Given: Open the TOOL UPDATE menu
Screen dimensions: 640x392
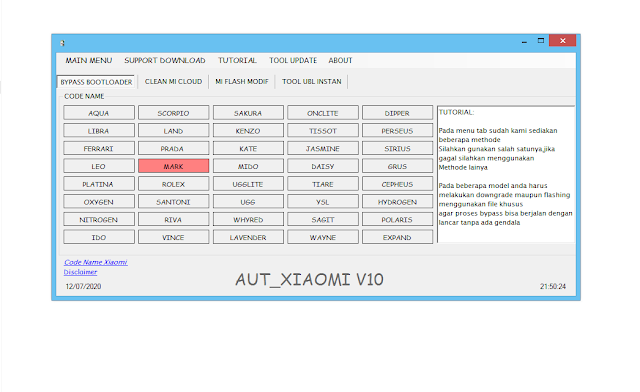Looking at the screenshot, I should (293, 60).
